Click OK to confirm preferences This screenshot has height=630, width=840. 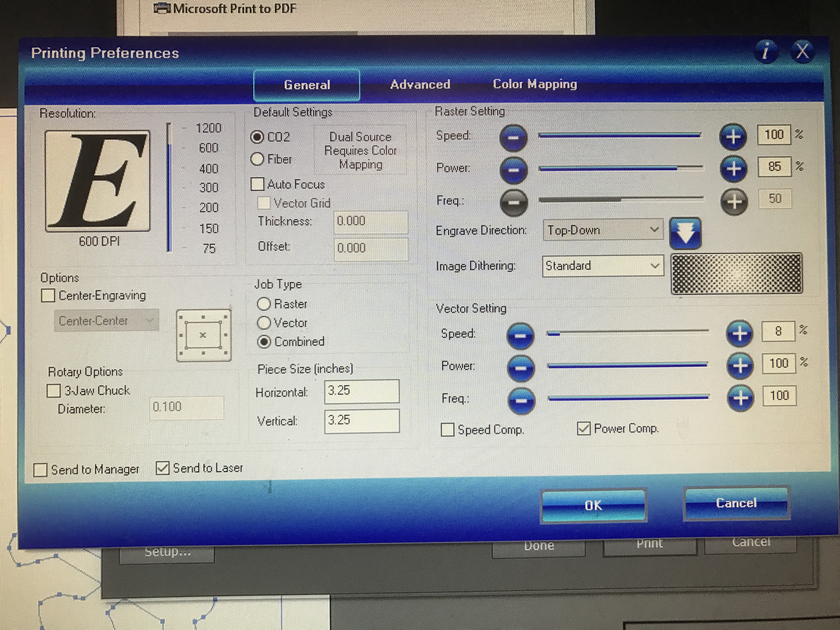(x=594, y=505)
